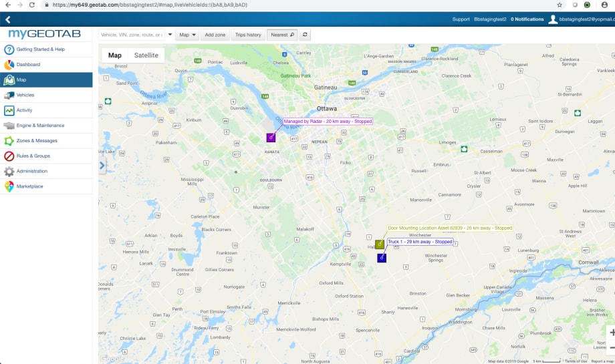Viewport: 615px width, 364px height.
Task: Open Trips history
Action: 248,35
